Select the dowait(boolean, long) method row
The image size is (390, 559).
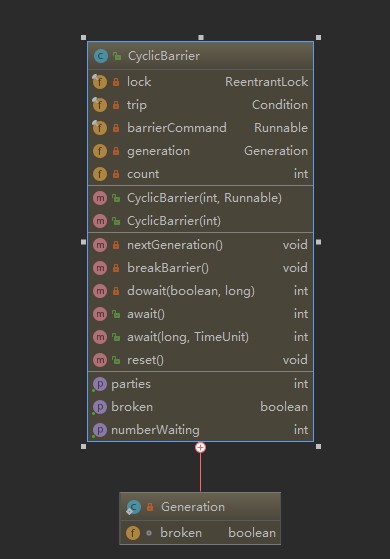click(x=200, y=291)
